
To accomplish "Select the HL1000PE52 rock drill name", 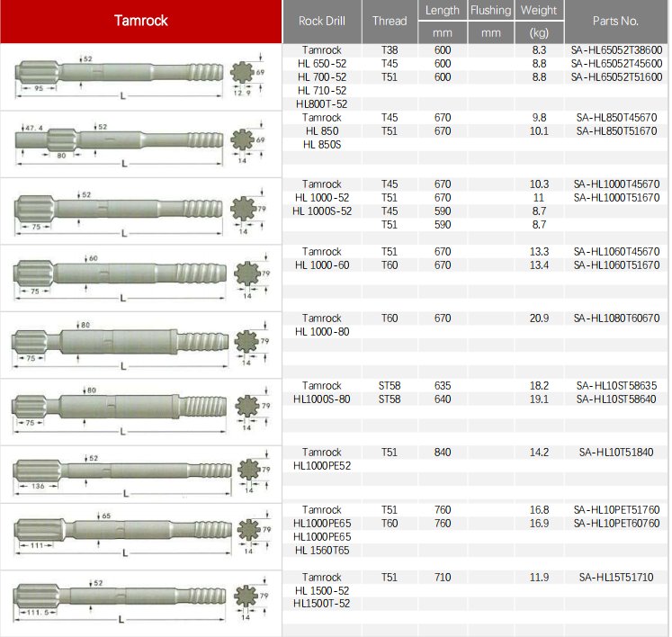I will pos(322,466).
